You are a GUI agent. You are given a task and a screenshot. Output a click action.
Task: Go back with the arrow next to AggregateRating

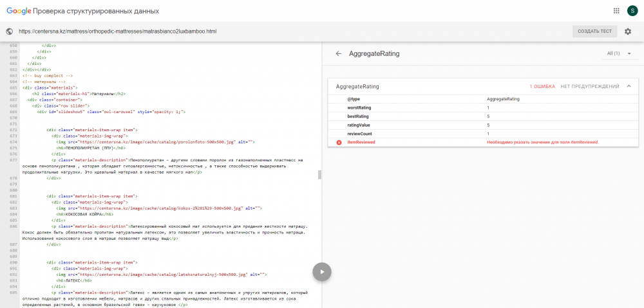click(x=339, y=53)
